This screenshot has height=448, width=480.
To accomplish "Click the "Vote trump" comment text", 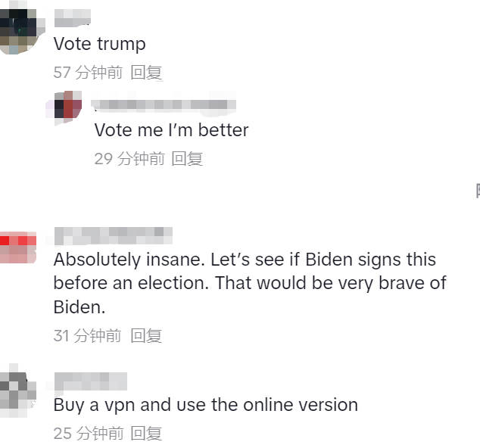I will point(99,44).
